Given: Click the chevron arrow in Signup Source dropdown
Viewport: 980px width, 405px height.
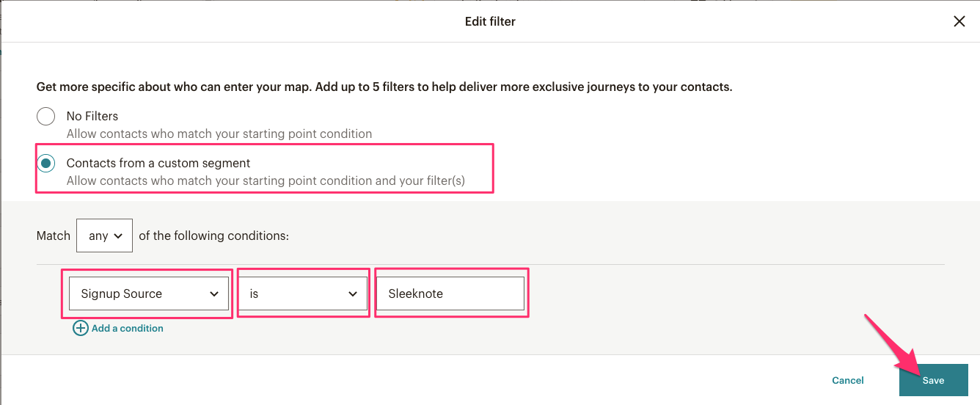Looking at the screenshot, I should click(214, 294).
